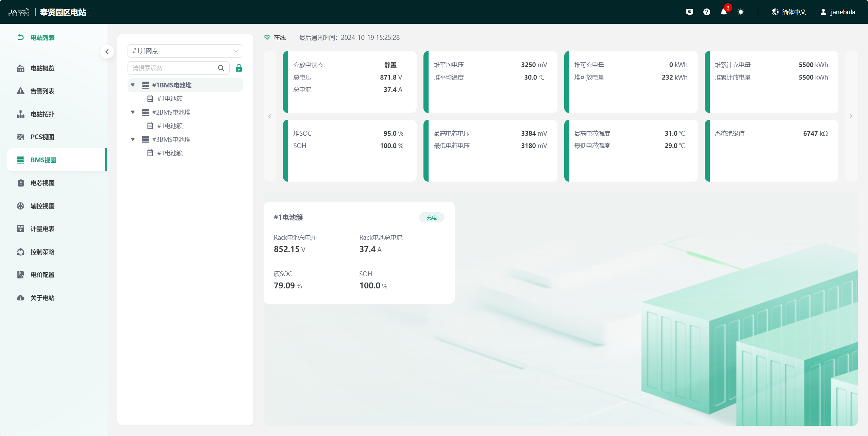This screenshot has width=868, height=436.
Task: Collapse the #1BMS电池堆 tree node
Action: point(133,85)
